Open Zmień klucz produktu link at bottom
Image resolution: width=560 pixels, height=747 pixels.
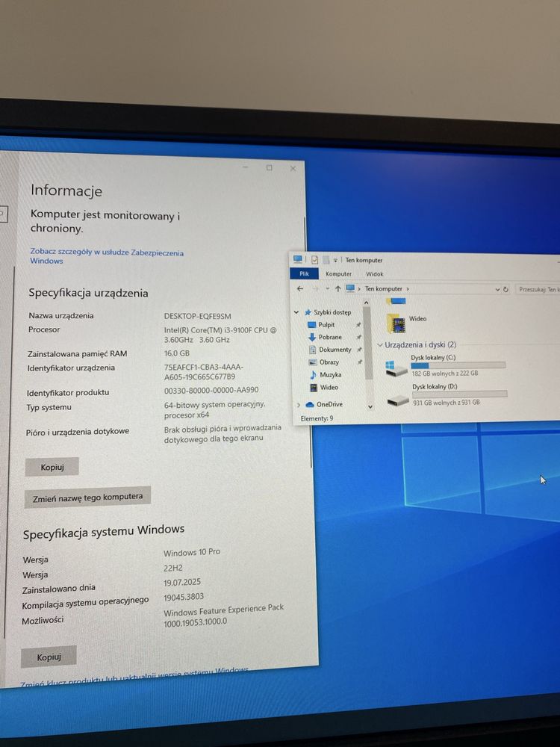[134, 678]
